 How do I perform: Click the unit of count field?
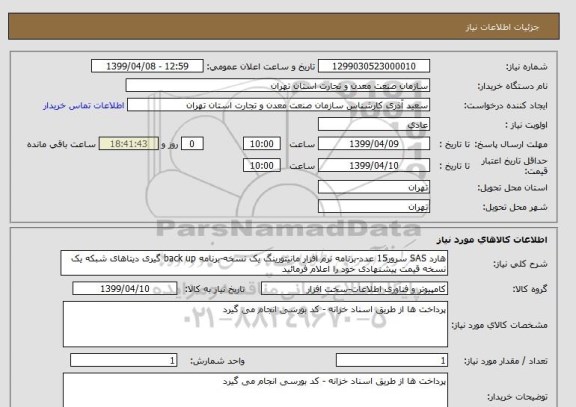[123, 360]
